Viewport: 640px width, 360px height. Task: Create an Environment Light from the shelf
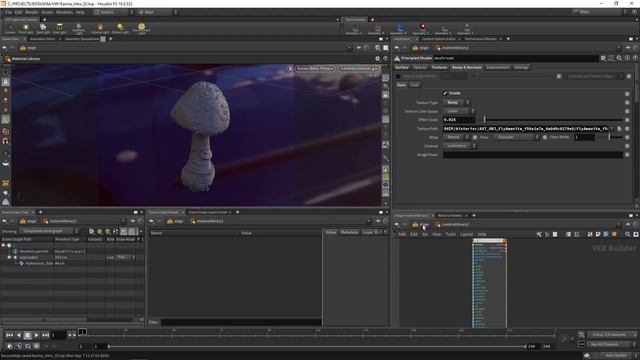(x=141, y=29)
